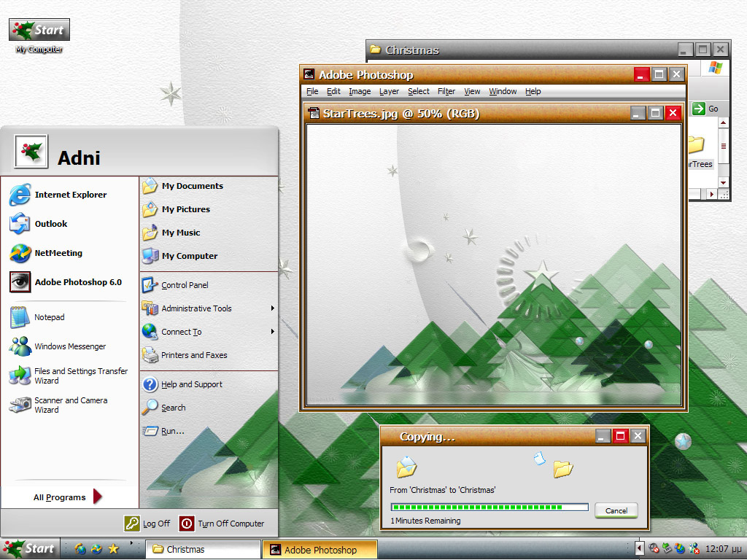Open Files and Settings Transfer Wizard
747x560 pixels.
69,376
